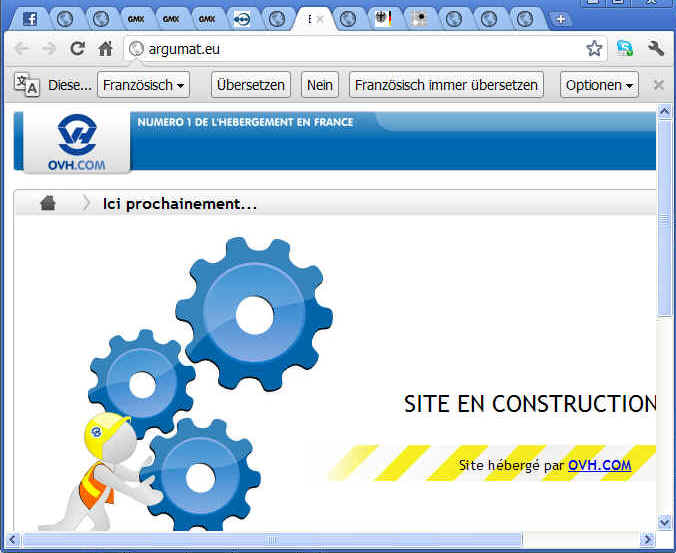
Task: Click the horizontal scrollbar thumb
Action: [272, 539]
